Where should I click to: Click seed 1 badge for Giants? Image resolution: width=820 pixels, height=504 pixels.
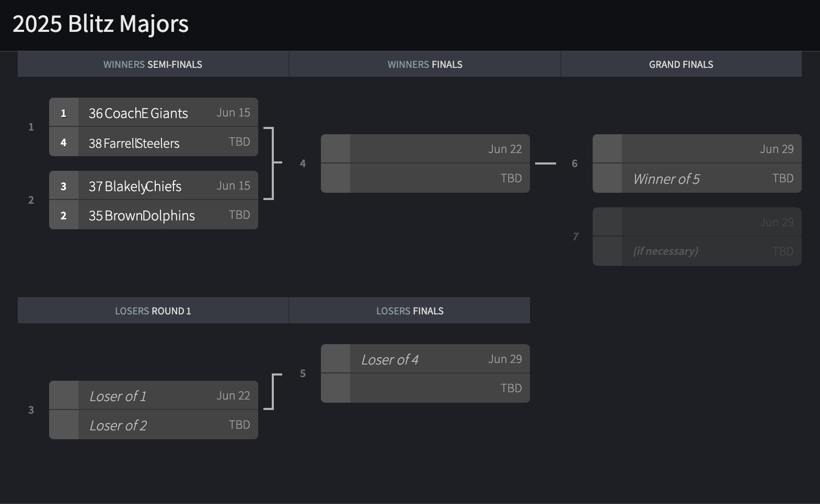64,112
